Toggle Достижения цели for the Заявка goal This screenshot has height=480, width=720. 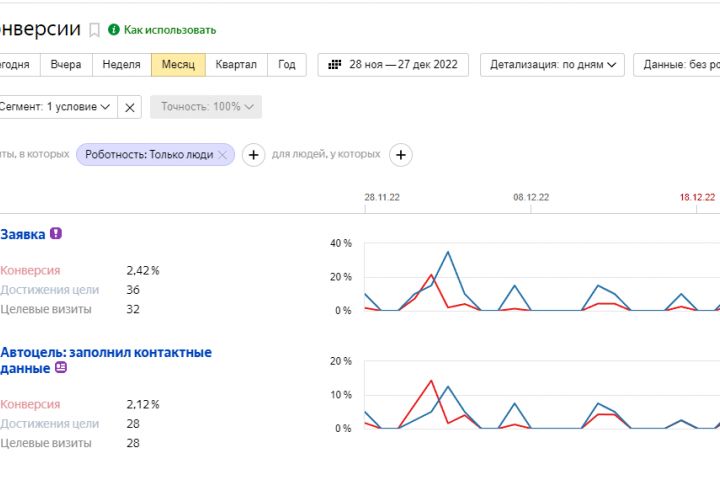coord(50,290)
